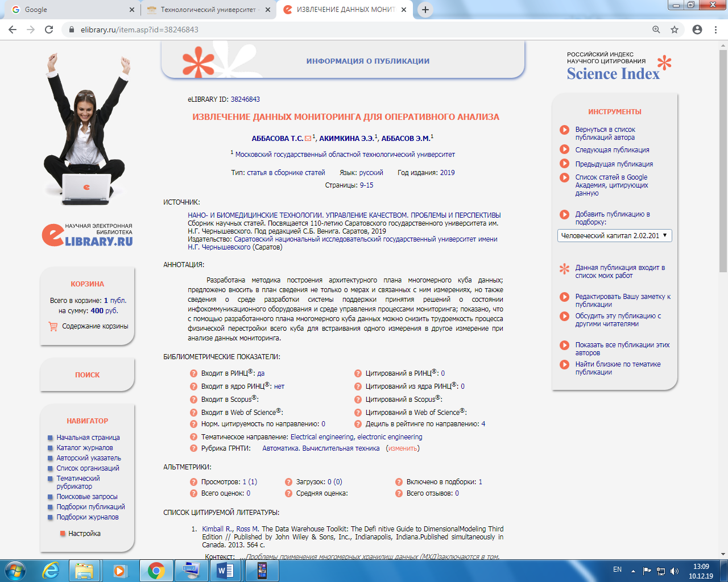Viewport: 728px width, 582px height.
Task: Click help icon beside Входит в РИНЦ
Action: pos(194,373)
